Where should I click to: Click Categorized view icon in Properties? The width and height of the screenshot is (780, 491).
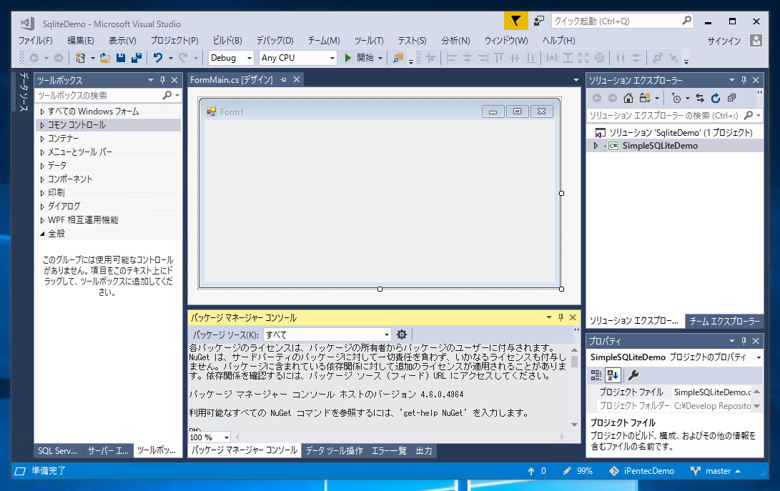[x=595, y=375]
